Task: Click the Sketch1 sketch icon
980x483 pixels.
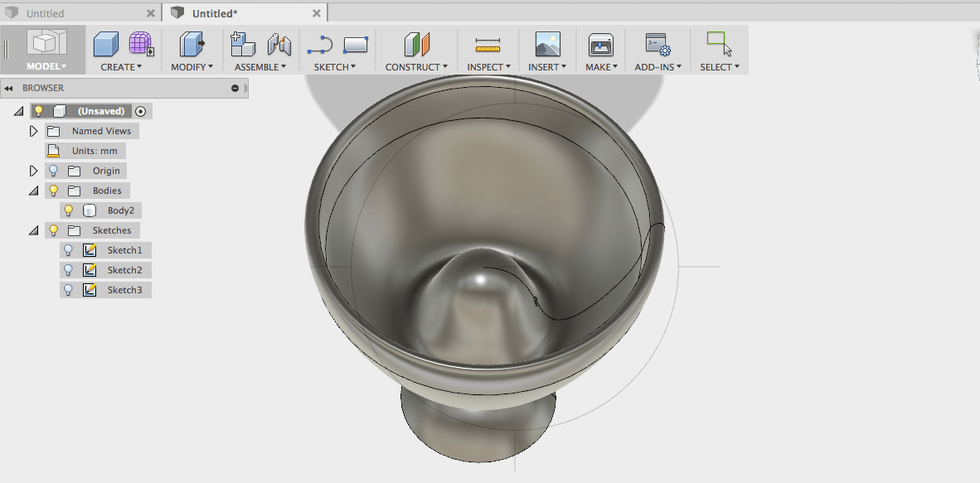Action: coord(90,250)
